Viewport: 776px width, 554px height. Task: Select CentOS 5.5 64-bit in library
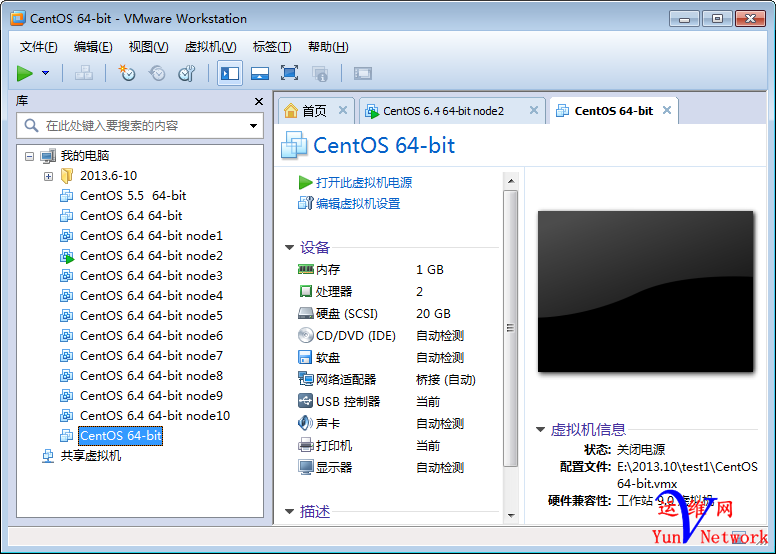pos(133,196)
